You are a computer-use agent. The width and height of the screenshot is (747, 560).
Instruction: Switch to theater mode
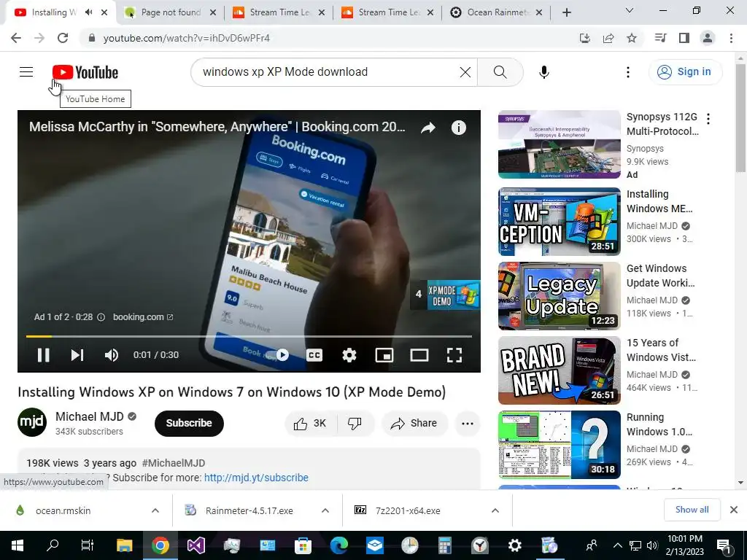[x=419, y=355]
